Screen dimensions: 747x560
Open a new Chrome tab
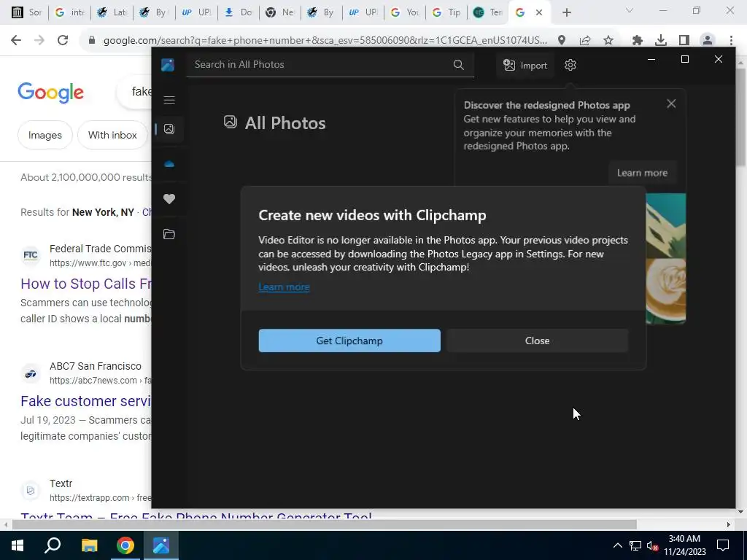(x=566, y=12)
